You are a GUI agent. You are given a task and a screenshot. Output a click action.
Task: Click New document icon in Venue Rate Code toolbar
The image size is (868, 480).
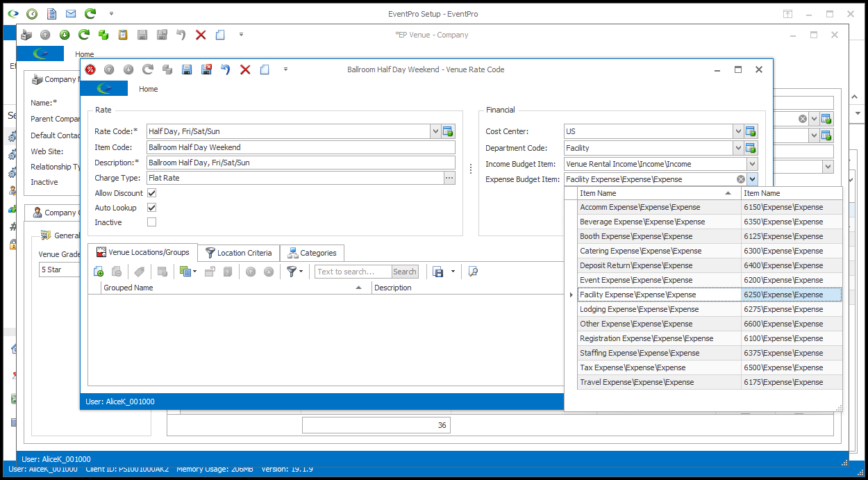(265, 69)
